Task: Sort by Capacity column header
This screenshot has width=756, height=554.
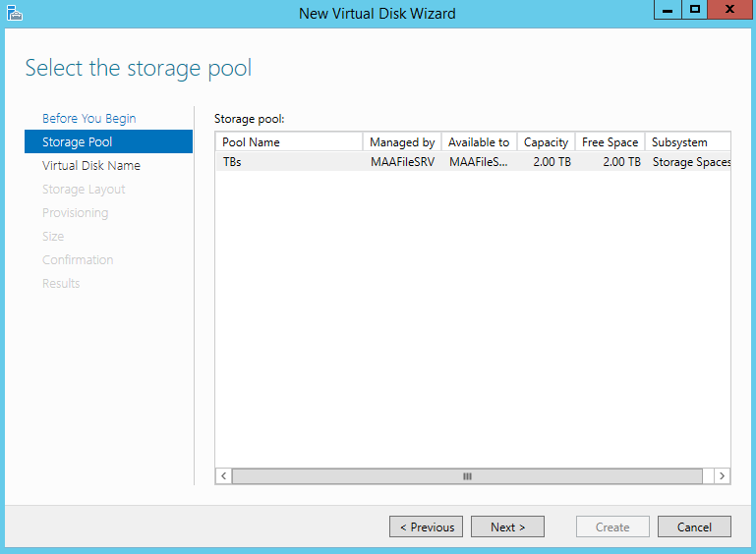Action: click(x=546, y=142)
